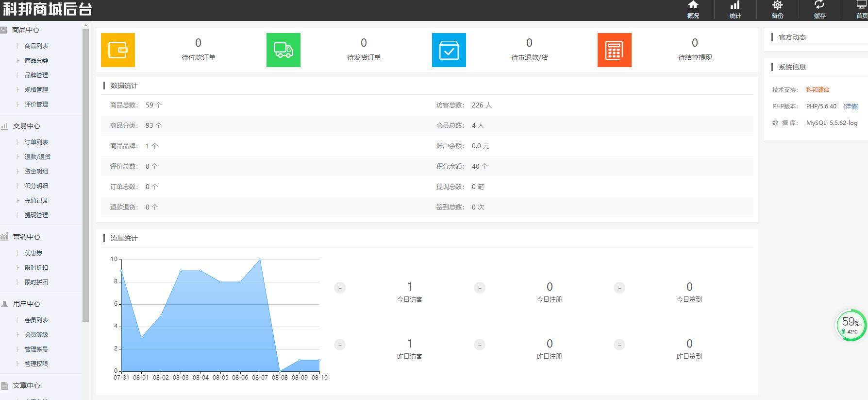This screenshot has height=400, width=868.
Task: Click the sidebar vertical scrollbar
Action: coord(85,175)
